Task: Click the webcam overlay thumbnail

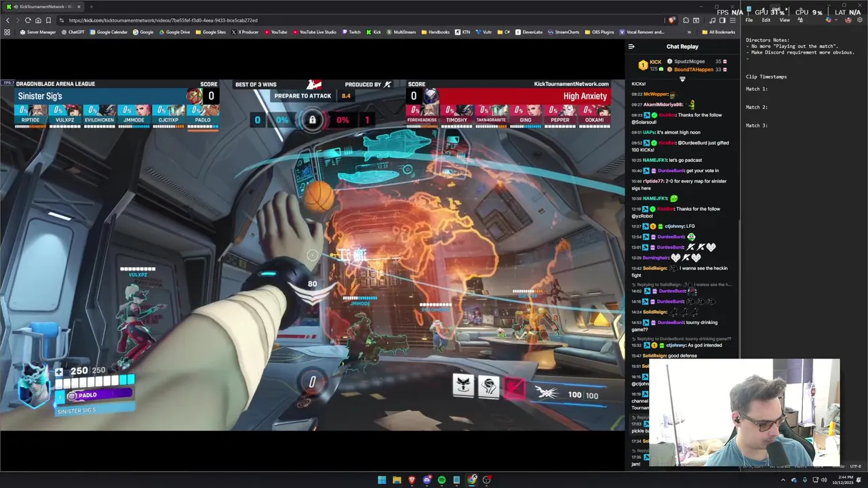Action: point(744,413)
